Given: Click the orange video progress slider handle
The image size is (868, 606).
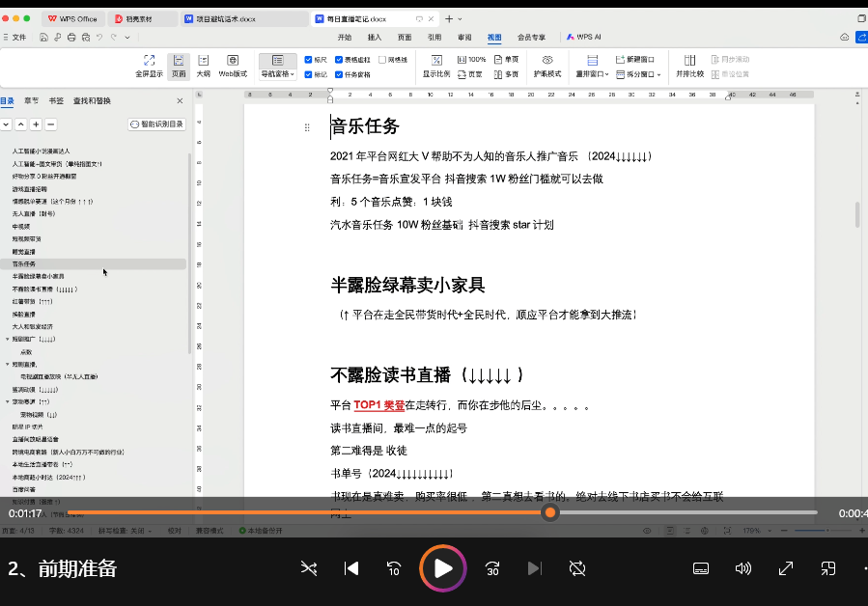Looking at the screenshot, I should point(549,512).
